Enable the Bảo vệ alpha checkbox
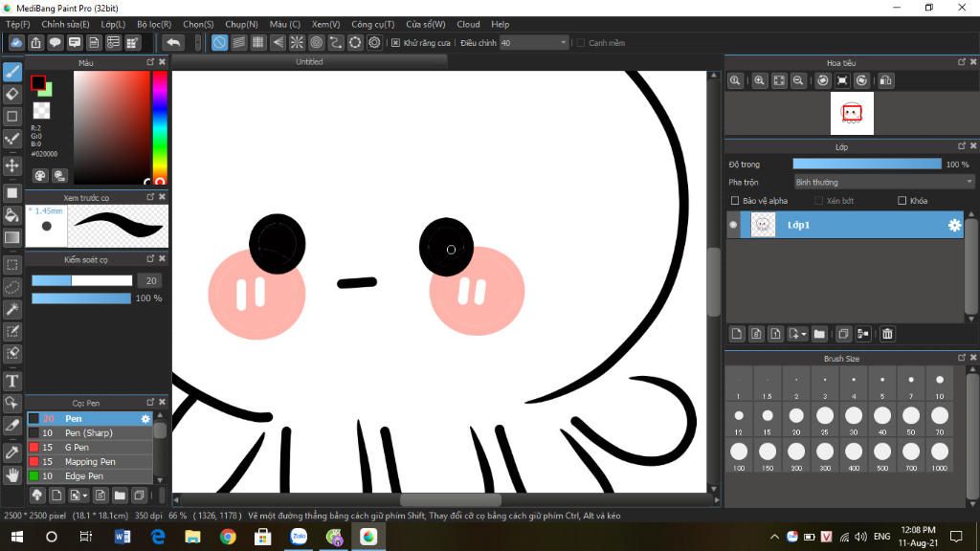 tap(735, 201)
